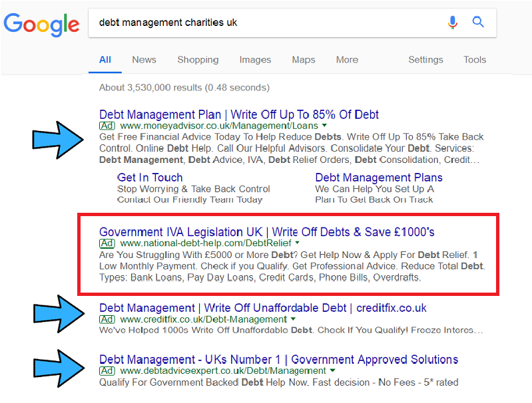Open the More search categories menu
The width and height of the screenshot is (532, 403).
click(347, 60)
